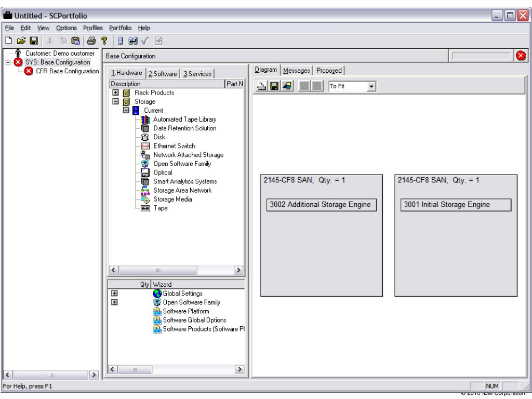
Task: Expand the Rack Products node
Action: 115,92
